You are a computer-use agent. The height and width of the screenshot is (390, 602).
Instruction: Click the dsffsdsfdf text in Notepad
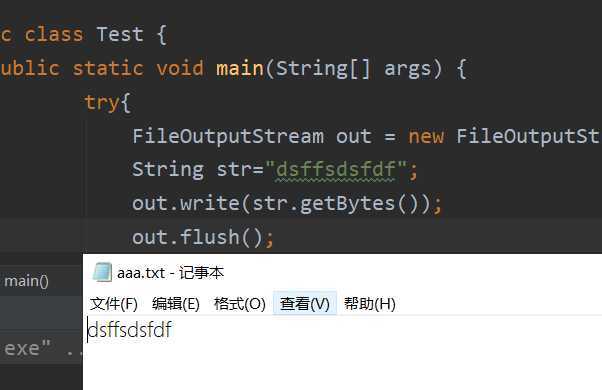pos(130,330)
